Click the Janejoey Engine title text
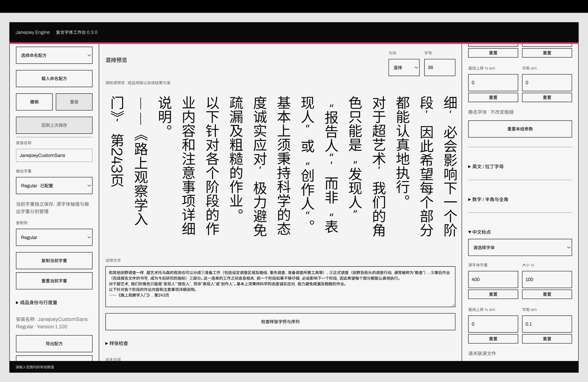Screen dimensions: 588x382 pos(33,32)
